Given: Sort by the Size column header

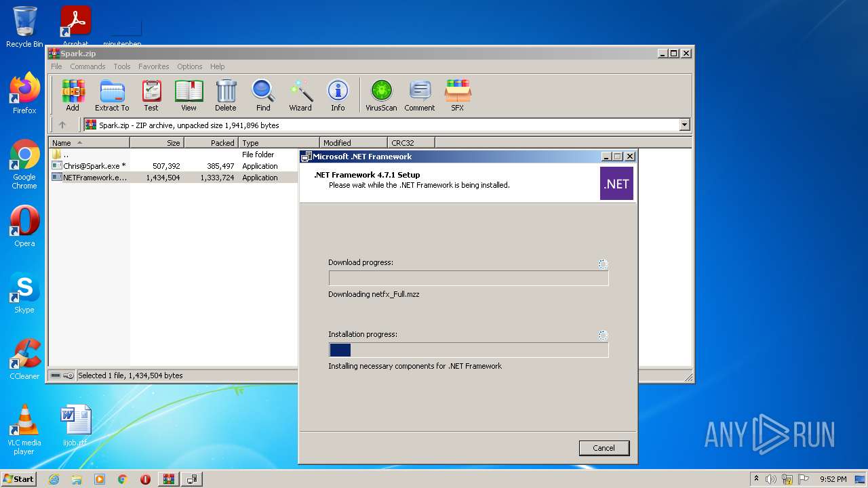Looking at the screenshot, I should (157, 143).
